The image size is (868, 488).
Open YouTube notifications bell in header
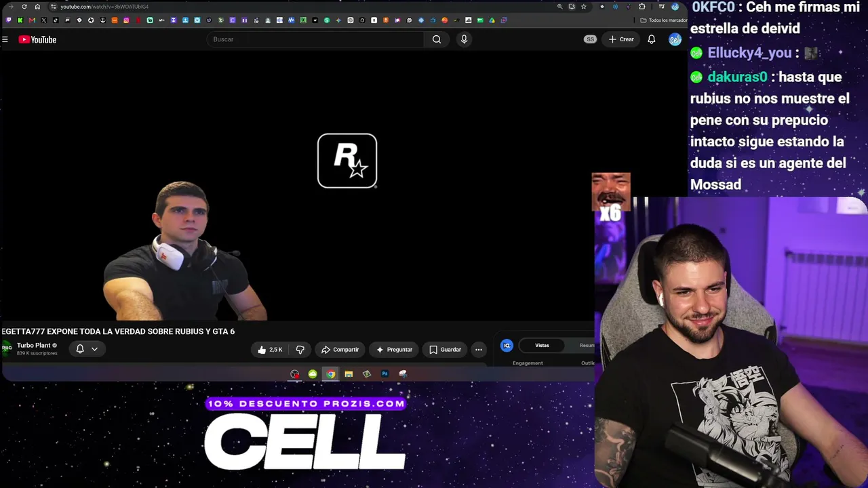point(651,39)
